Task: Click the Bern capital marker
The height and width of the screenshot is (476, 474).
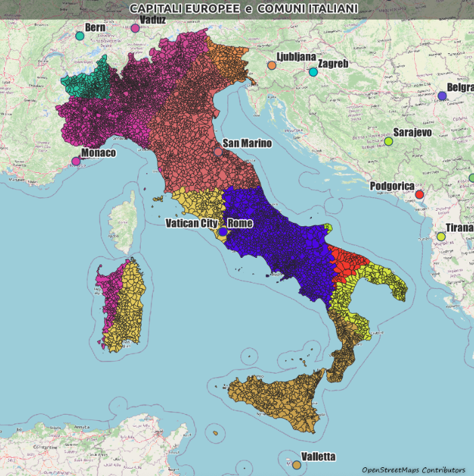Action: (80, 36)
